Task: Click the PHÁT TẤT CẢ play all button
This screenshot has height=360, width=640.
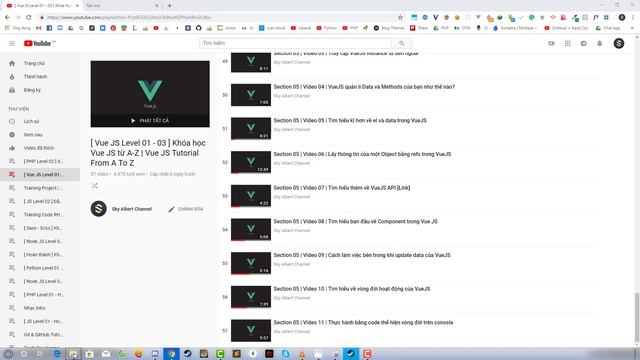Action: coord(150,120)
